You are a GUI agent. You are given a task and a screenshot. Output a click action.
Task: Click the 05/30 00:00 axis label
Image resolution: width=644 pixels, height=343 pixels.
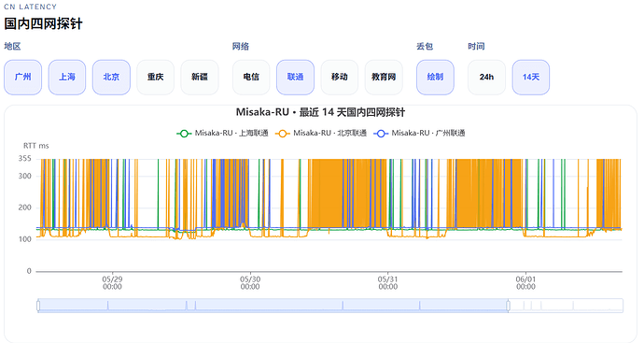[x=250, y=283]
